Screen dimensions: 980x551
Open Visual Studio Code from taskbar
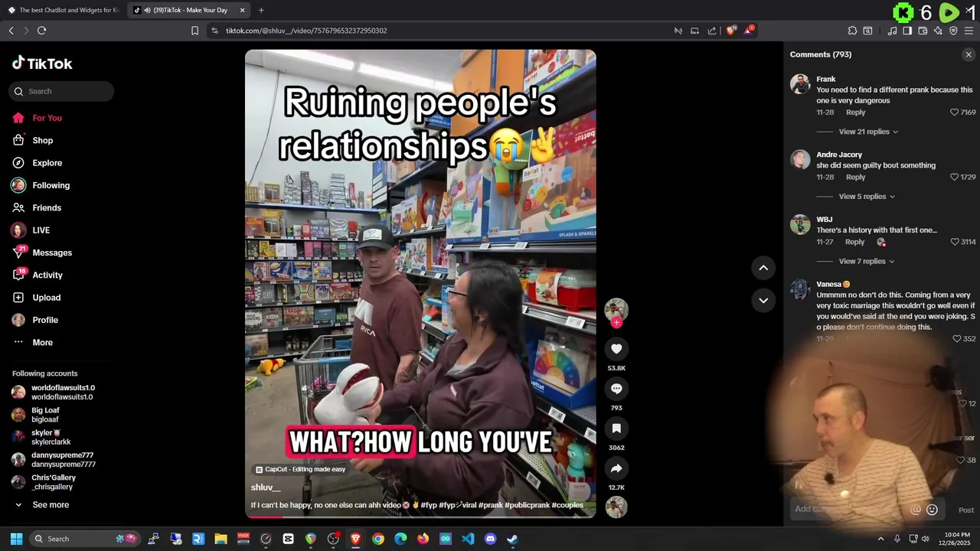tap(468, 539)
